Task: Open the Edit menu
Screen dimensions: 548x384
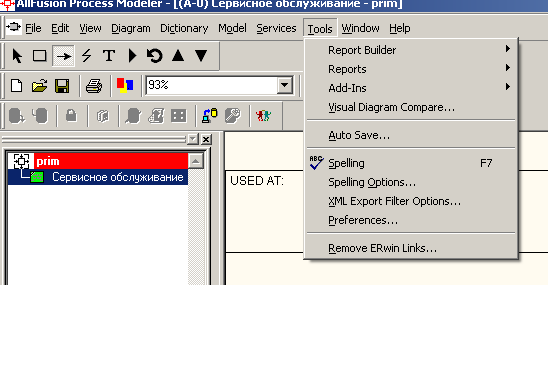Action: pyautogui.click(x=60, y=28)
